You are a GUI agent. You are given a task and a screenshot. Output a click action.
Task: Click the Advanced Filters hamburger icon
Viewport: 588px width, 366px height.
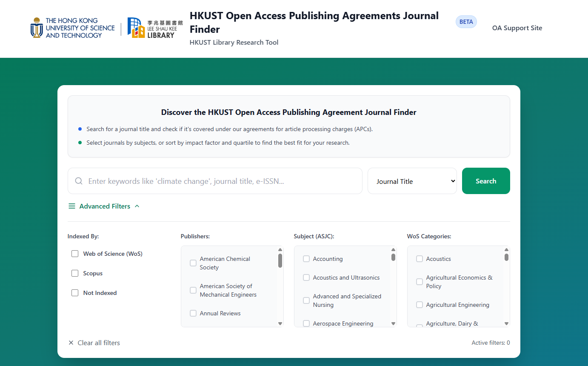(x=72, y=206)
